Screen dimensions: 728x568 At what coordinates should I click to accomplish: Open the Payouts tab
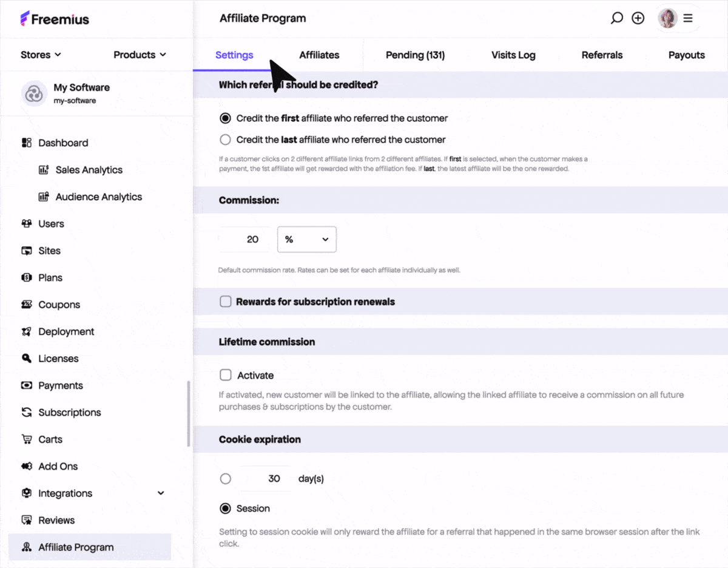coord(686,55)
